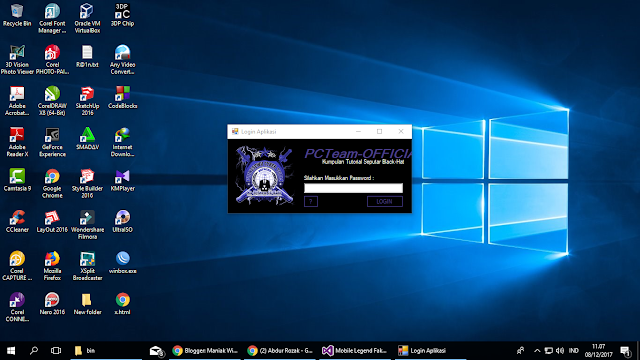Select Oracle VM VirtualBox desktop icon
The width and height of the screenshot is (640, 360).
pyautogui.click(x=87, y=18)
